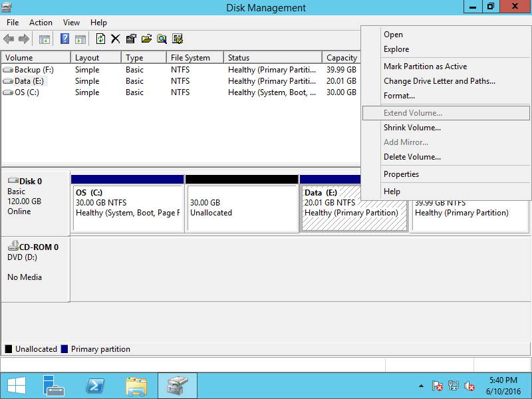Screen dimensions: 532x399
Task: Click the network tray icon
Action: tap(453, 386)
